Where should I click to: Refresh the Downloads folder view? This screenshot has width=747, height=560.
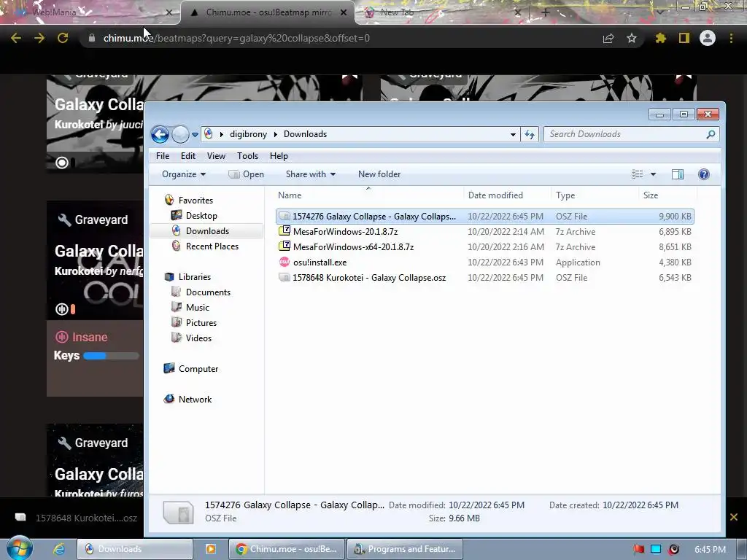click(530, 135)
